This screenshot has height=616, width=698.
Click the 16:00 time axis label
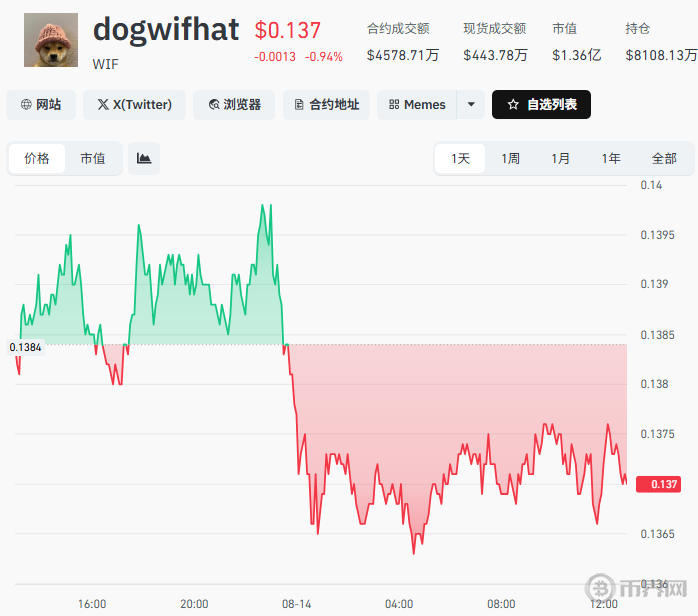coord(92,604)
